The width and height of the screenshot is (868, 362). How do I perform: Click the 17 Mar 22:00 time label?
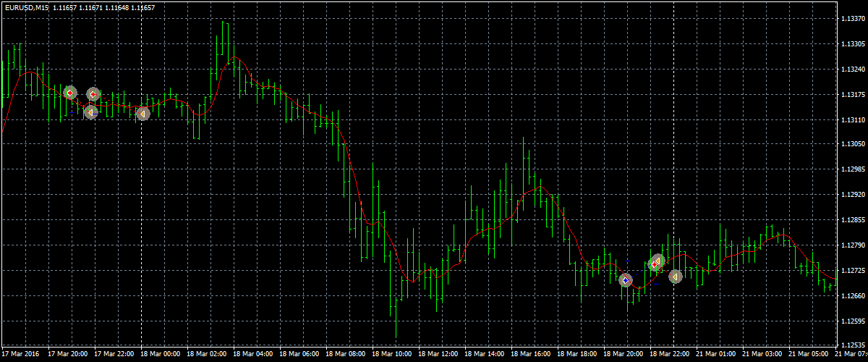(114, 355)
